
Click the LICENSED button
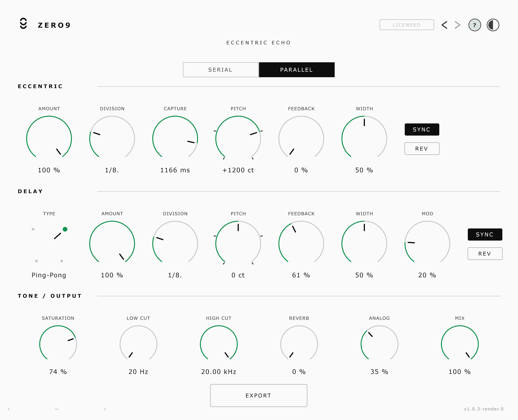[407, 25]
